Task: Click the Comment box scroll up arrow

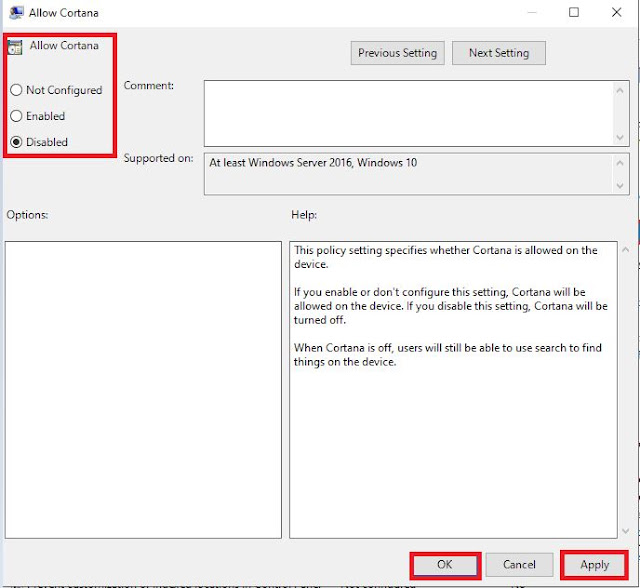Action: tap(620, 90)
